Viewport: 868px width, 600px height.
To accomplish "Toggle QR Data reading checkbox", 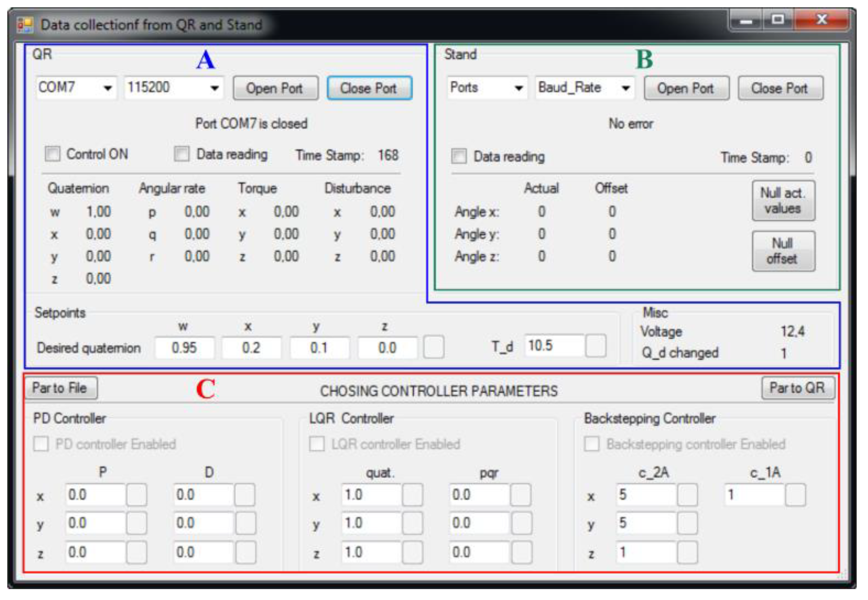I will point(182,154).
